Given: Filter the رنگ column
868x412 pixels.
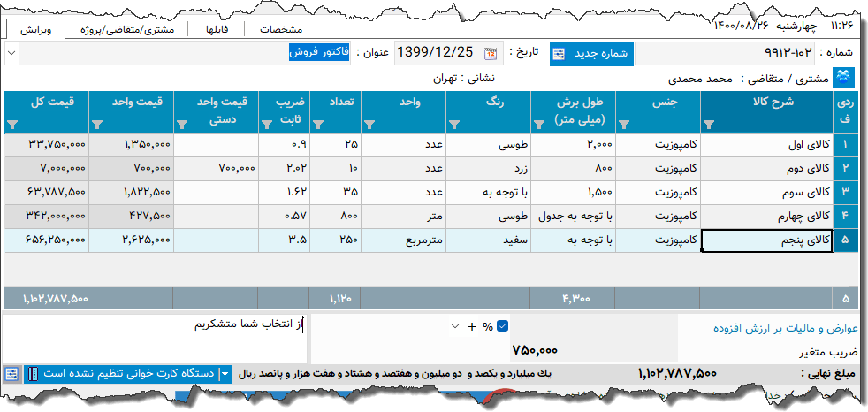Looking at the screenshot, I should [454, 125].
